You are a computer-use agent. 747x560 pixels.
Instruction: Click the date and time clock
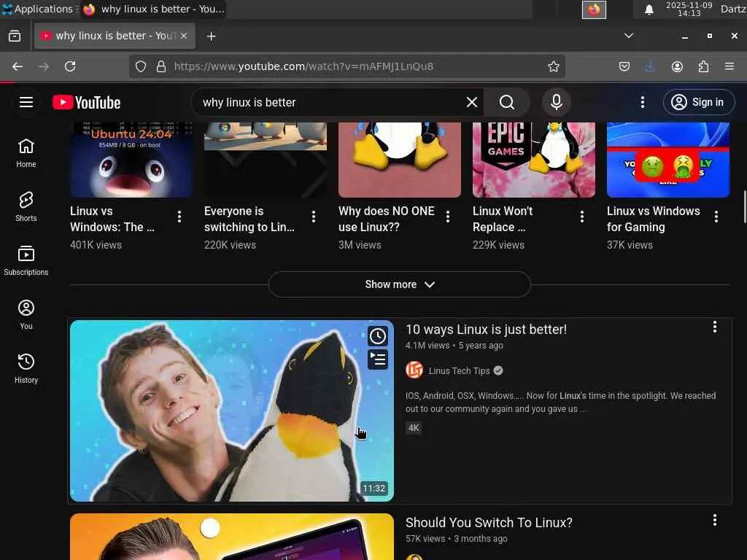coord(689,9)
